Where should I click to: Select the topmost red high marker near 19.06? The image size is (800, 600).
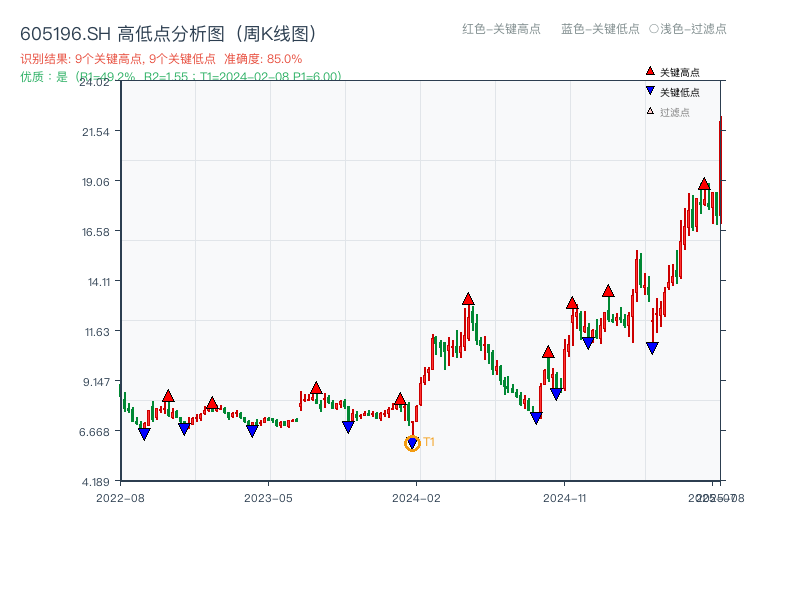click(x=704, y=184)
